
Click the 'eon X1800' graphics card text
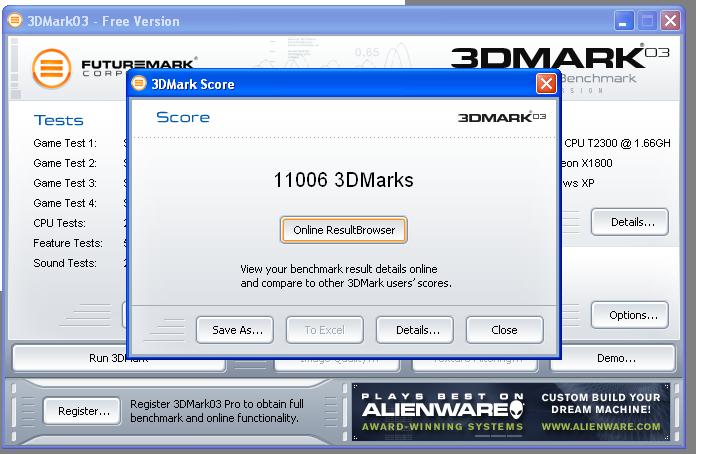point(586,163)
